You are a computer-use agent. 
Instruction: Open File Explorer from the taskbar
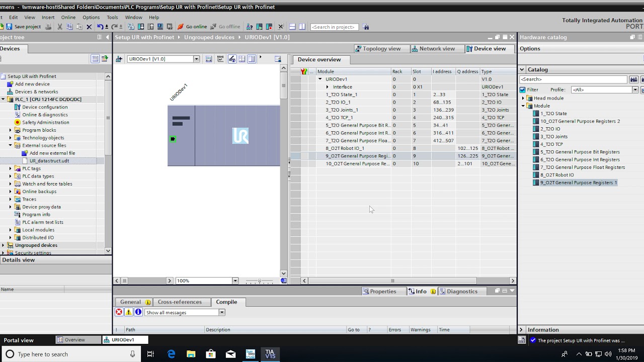[191, 354]
